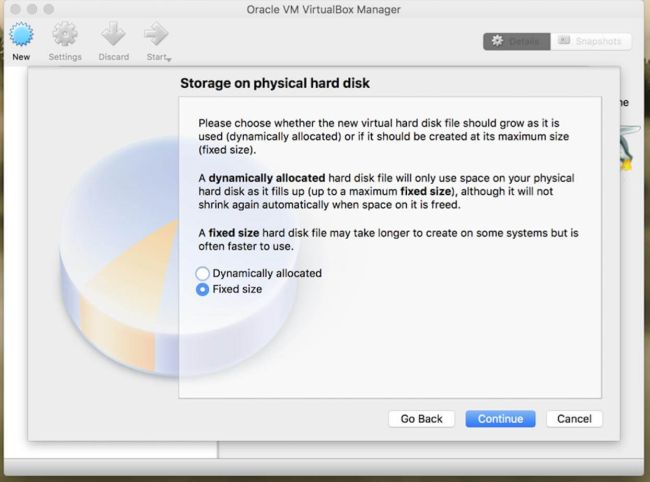
Task: Select the Fixed size radio button
Action: coord(203,289)
